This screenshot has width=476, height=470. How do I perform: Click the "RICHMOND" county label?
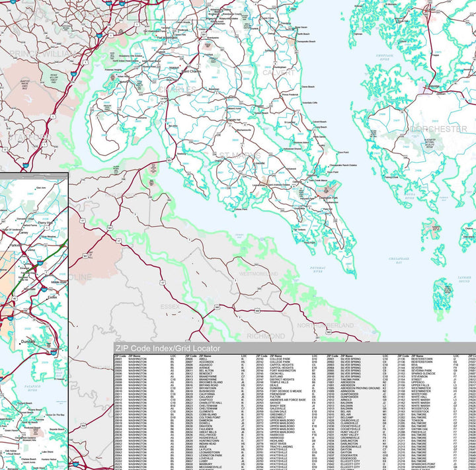266,336
